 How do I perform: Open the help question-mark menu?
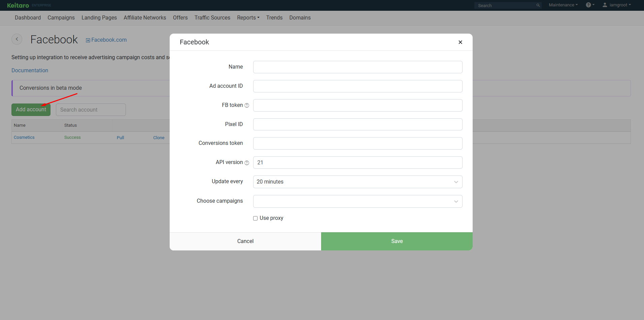pyautogui.click(x=590, y=5)
